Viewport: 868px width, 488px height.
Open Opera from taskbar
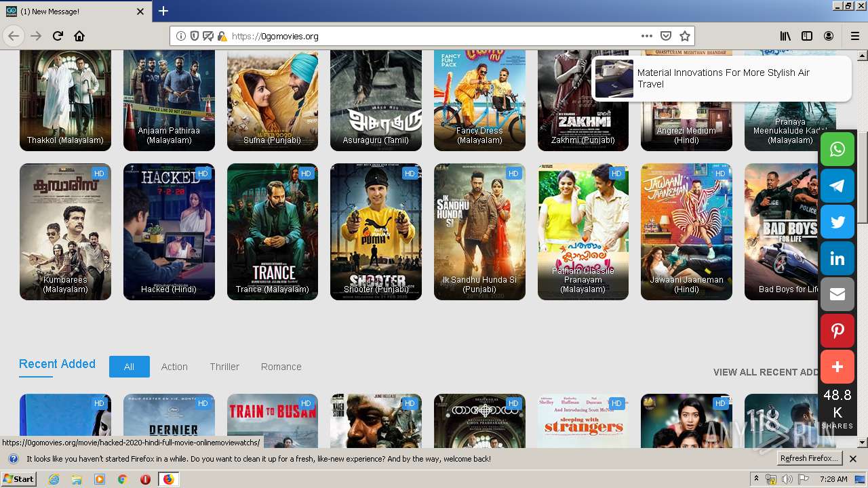click(145, 479)
